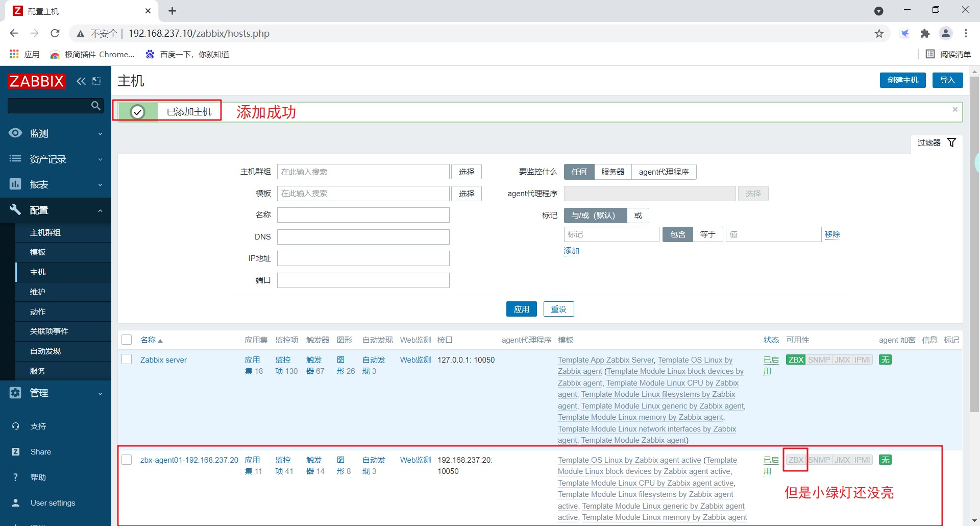Click the headset icon for 支持
This screenshot has width=980, height=526.
15,426
